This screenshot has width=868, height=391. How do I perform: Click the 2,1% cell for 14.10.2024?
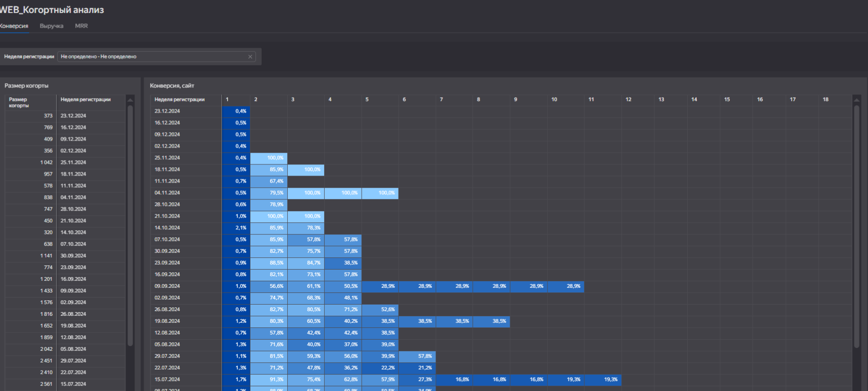click(x=236, y=228)
